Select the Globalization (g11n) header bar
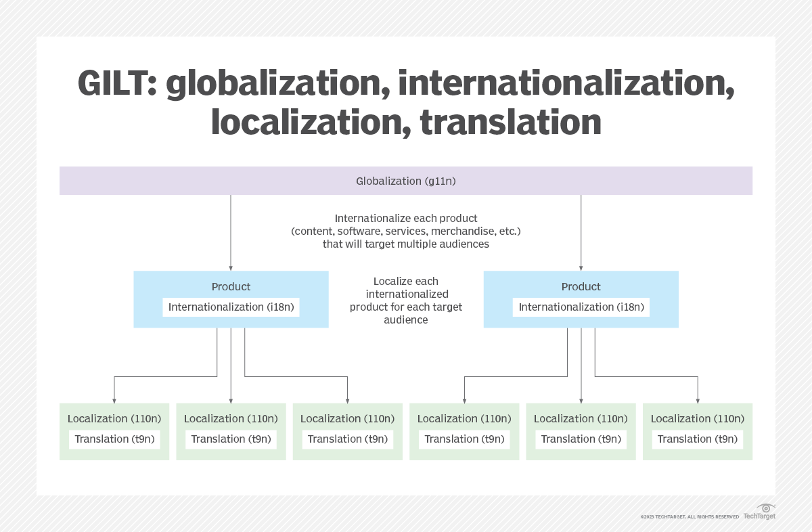The height and width of the screenshot is (532, 812). point(406,181)
